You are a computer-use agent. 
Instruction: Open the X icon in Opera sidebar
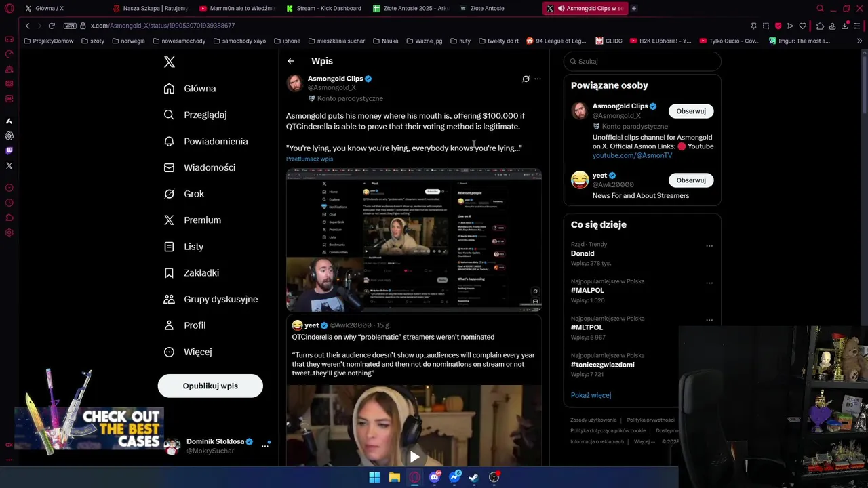point(9,165)
